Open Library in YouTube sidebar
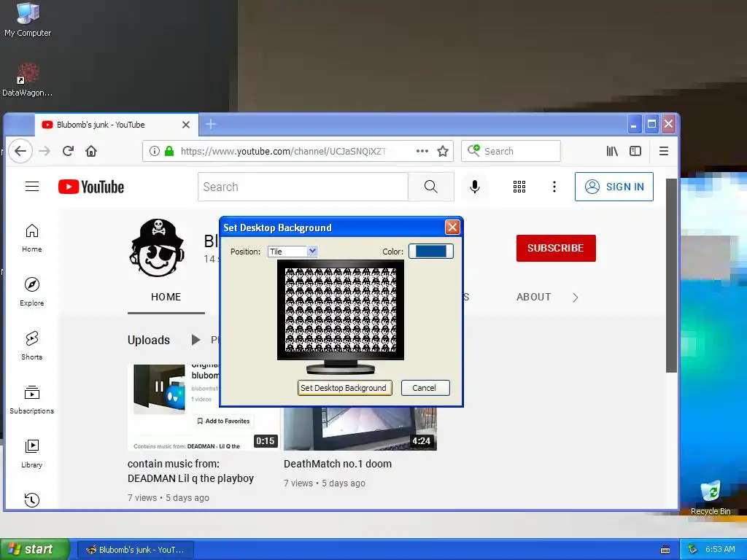This screenshot has width=747, height=560. pos(32,454)
